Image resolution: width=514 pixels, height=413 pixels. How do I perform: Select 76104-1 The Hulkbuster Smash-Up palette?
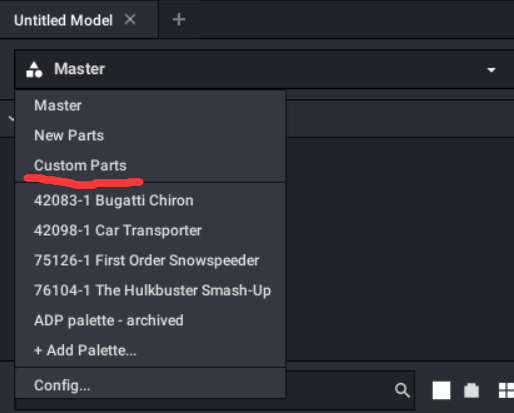tap(152, 290)
